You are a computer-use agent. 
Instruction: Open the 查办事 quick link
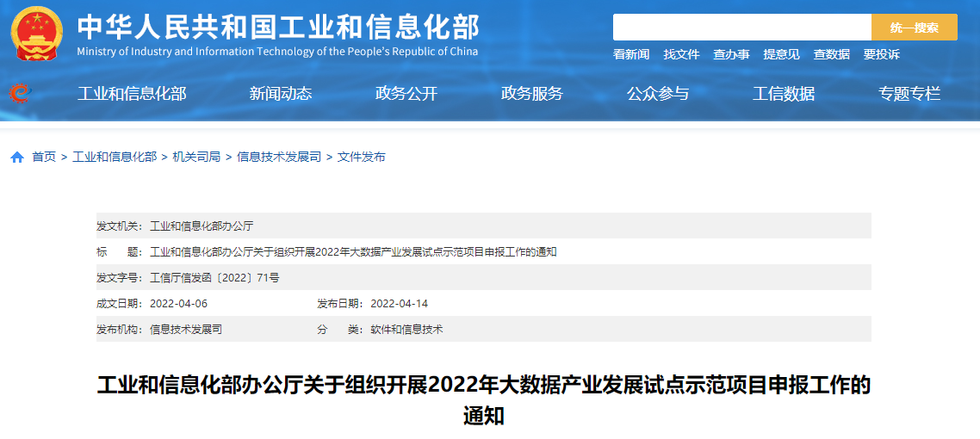pos(731,54)
